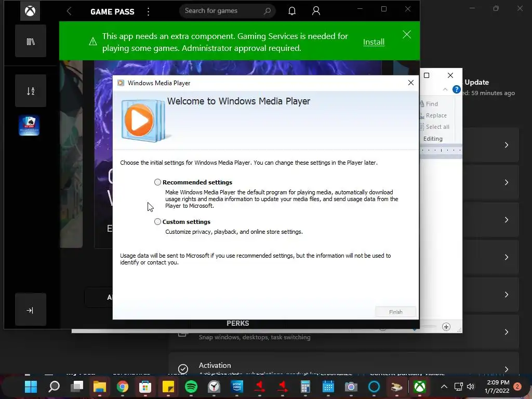Go back using the Xbox app back arrow

pos(69,11)
